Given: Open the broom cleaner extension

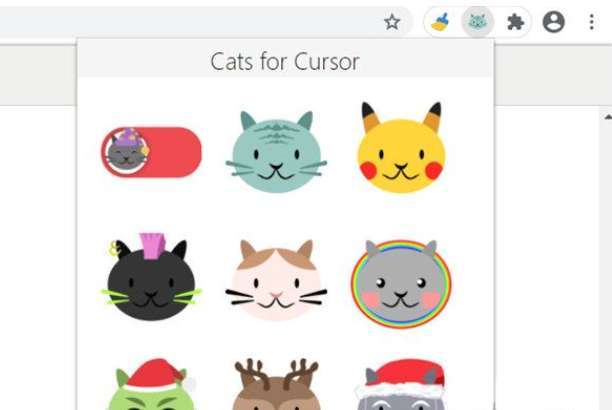Looking at the screenshot, I should tap(440, 22).
